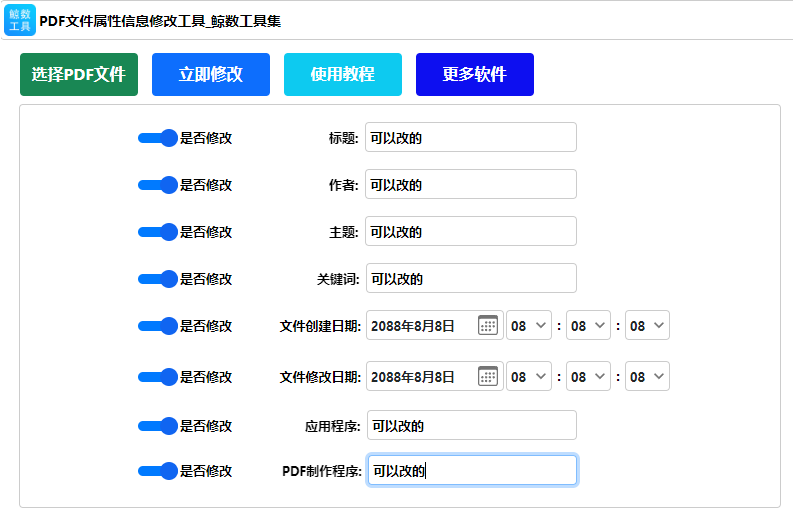Click the 文件创建日期: label
Viewport: 800px width, 515px height.
[320, 326]
